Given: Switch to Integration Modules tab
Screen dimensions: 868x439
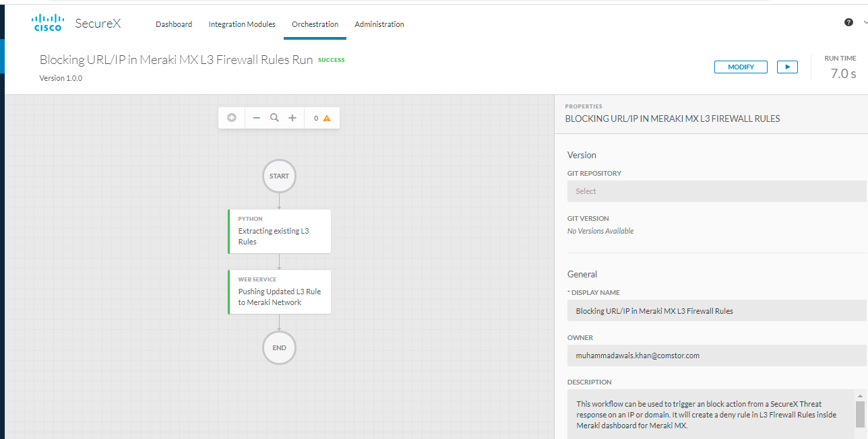Looking at the screenshot, I should tap(242, 24).
